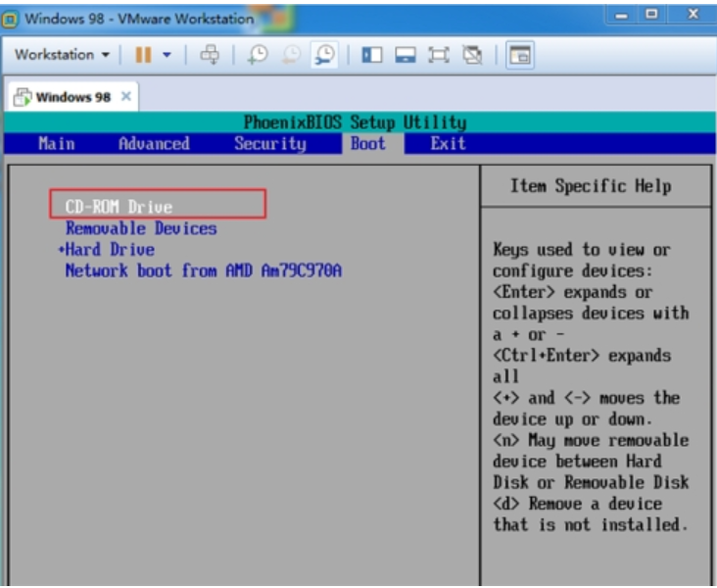Screen dimensions: 717x588
Task: Open the Workstation menu dropdown
Action: click(61, 55)
